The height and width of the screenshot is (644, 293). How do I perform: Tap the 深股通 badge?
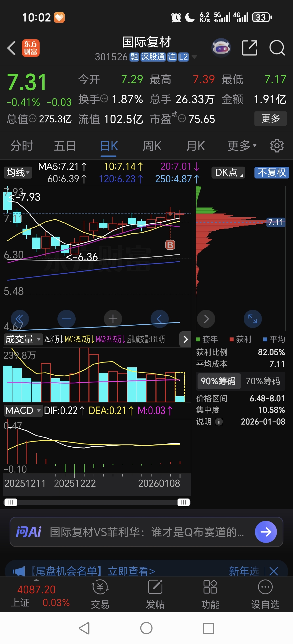[x=153, y=57]
